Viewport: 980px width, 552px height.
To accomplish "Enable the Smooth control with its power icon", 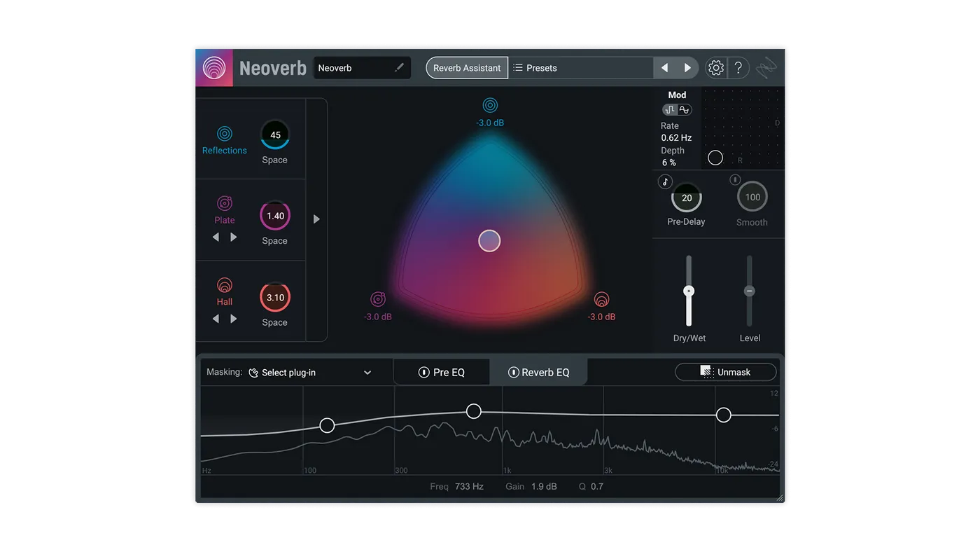I will (735, 180).
